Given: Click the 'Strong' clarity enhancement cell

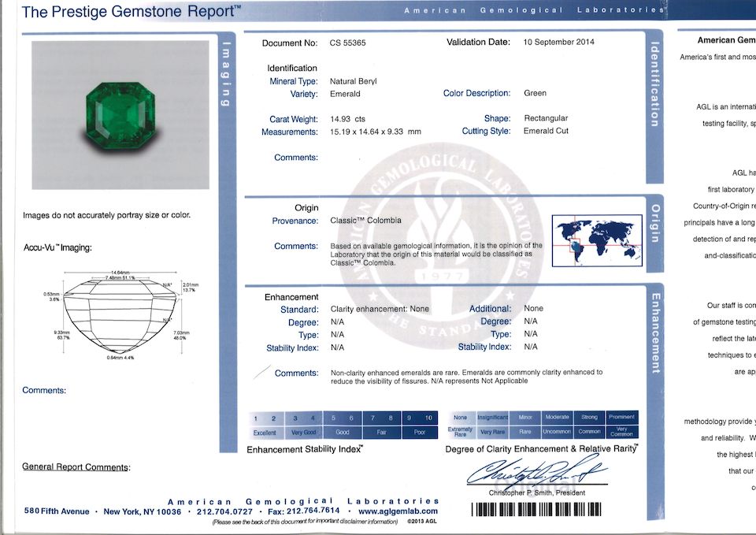Looking at the screenshot, I should (x=589, y=418).
